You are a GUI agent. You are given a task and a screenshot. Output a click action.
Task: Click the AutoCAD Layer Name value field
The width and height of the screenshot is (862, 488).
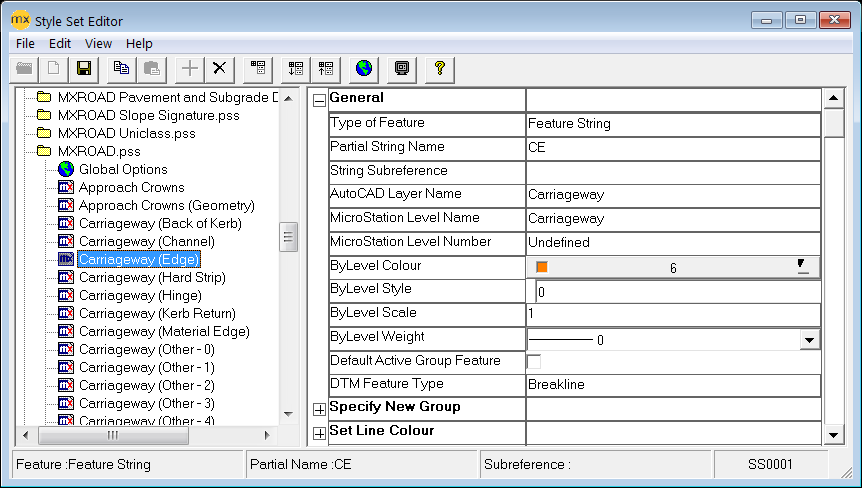click(x=673, y=195)
